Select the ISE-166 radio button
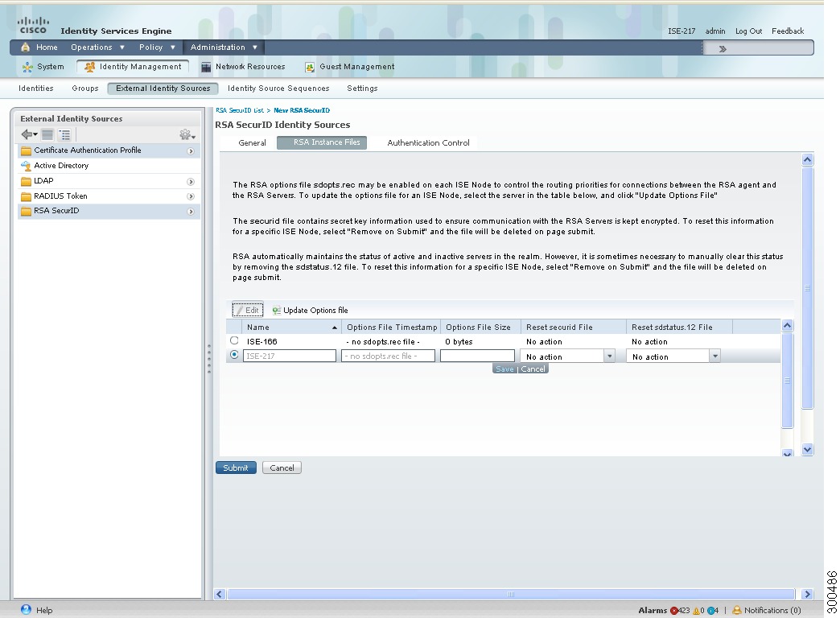Image resolution: width=840 pixels, height=618 pixels. tap(234, 340)
